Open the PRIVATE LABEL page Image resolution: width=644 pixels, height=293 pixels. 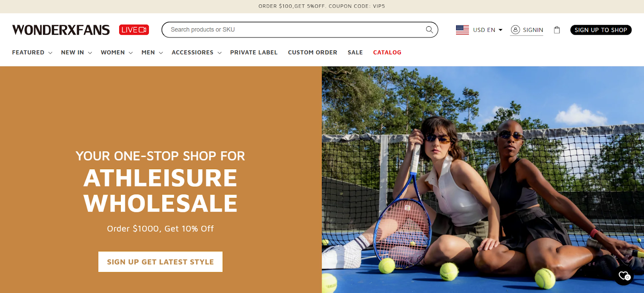[254, 52]
